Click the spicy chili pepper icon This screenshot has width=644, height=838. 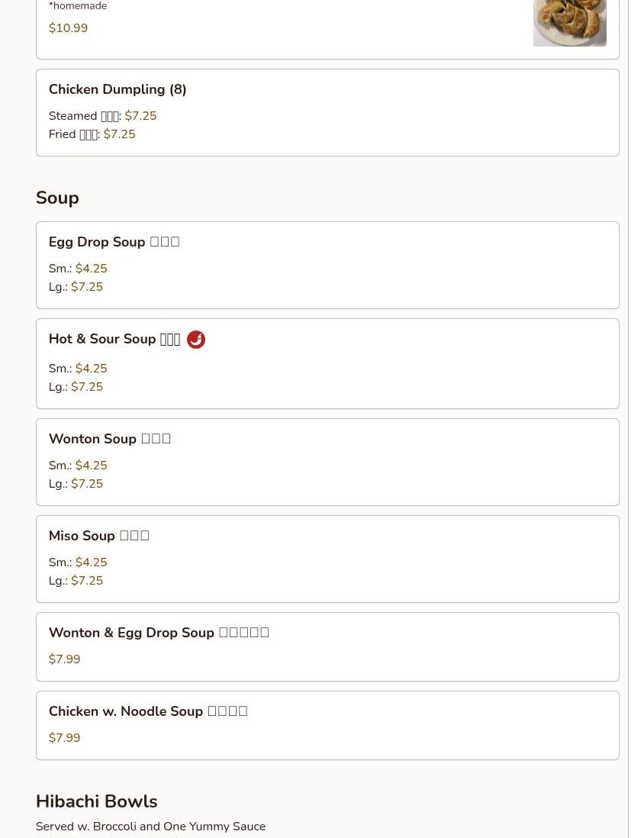pos(196,340)
